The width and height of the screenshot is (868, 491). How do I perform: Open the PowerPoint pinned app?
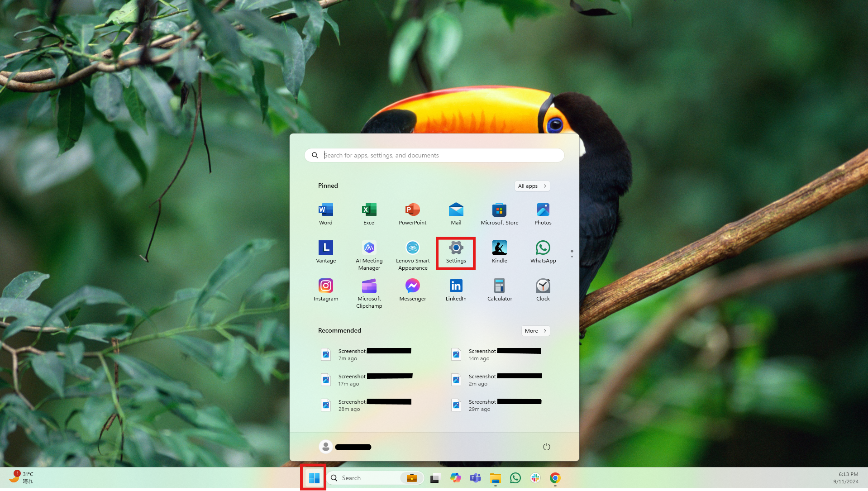(412, 214)
